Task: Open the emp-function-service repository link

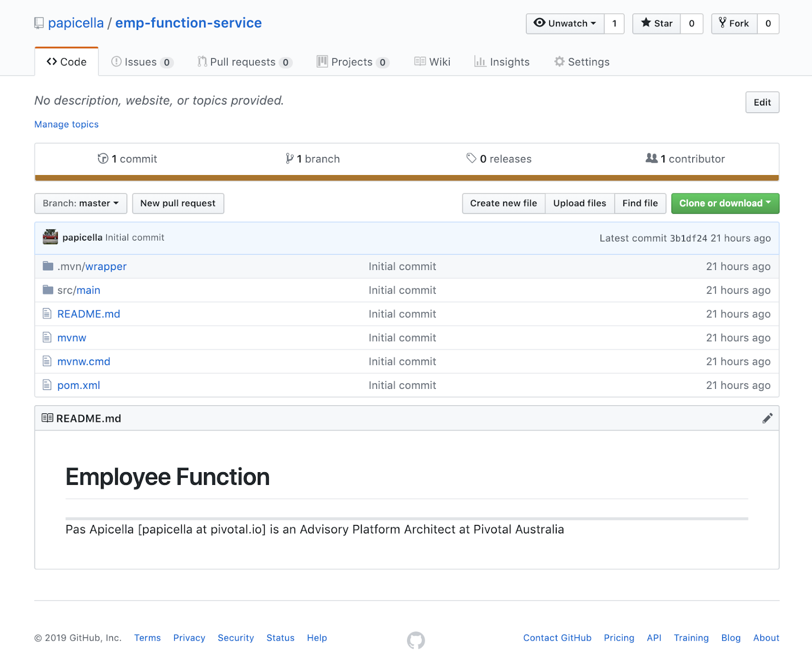Action: click(188, 23)
